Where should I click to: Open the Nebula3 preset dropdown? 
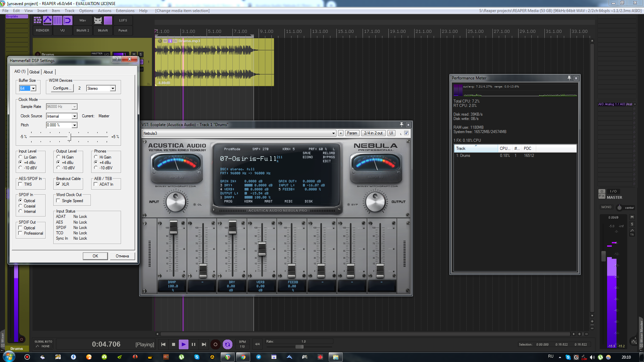333,133
